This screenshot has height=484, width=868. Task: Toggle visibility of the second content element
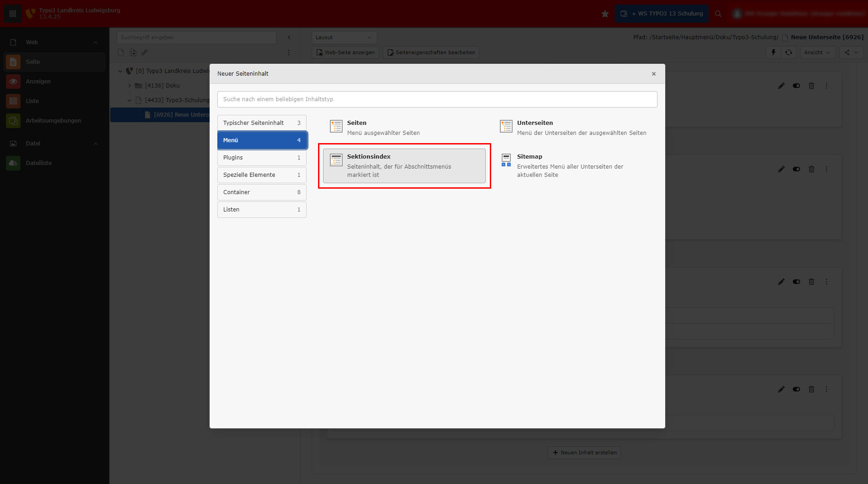(x=796, y=169)
